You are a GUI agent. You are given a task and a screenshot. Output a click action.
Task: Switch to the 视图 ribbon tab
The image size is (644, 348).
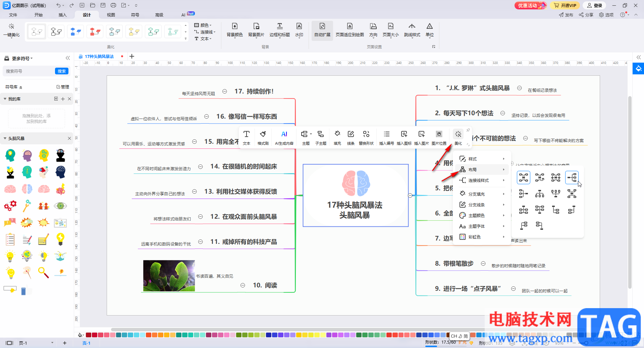click(111, 15)
